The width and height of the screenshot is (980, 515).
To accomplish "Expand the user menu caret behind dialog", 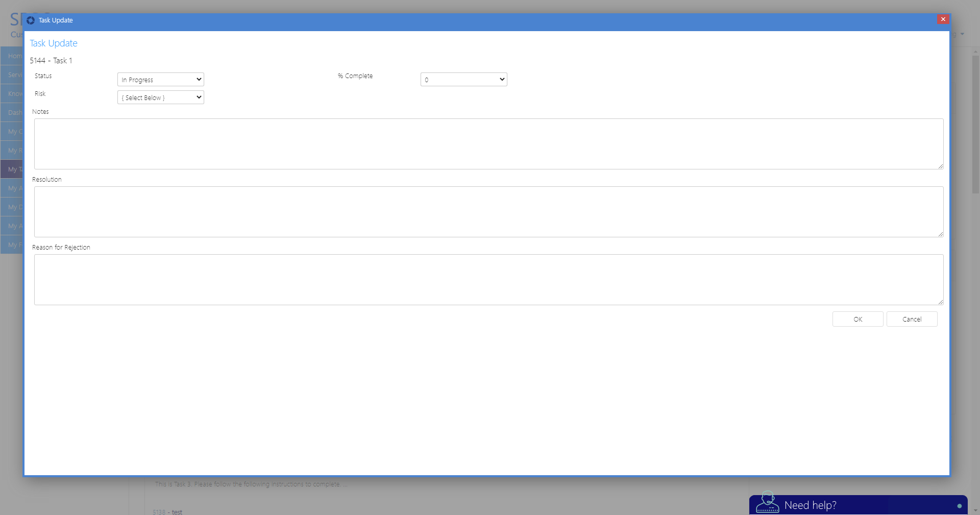I will point(962,34).
